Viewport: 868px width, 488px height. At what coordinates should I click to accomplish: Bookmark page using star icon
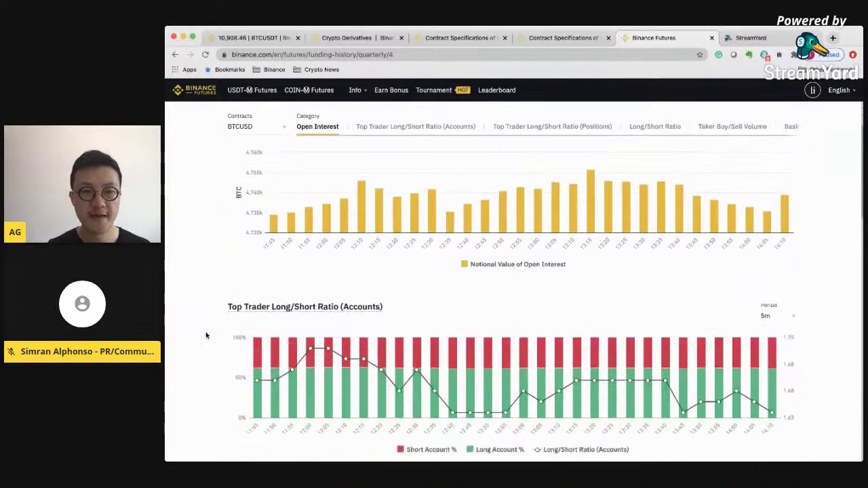point(700,54)
